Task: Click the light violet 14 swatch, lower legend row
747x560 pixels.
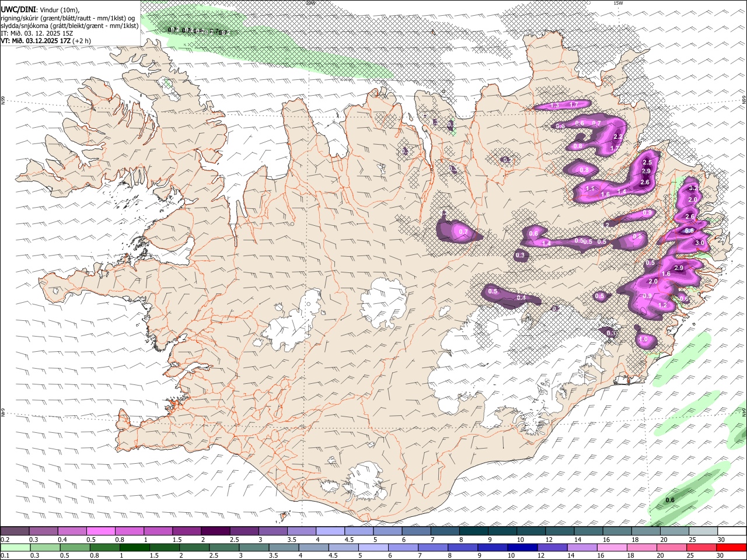Action: coord(582,548)
